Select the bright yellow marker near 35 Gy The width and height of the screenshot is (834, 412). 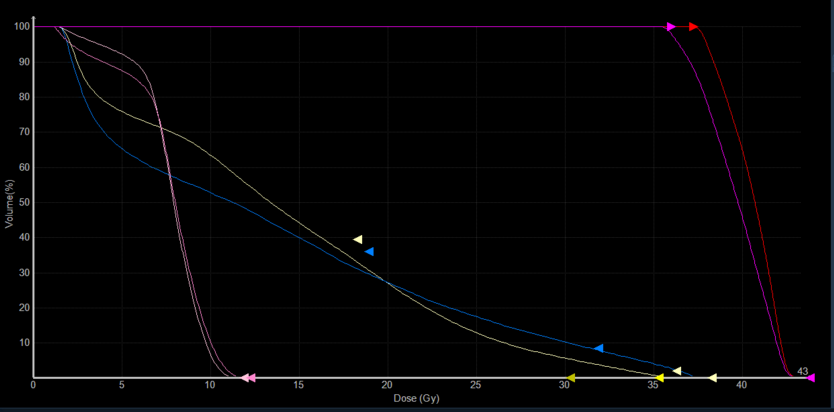pos(659,378)
